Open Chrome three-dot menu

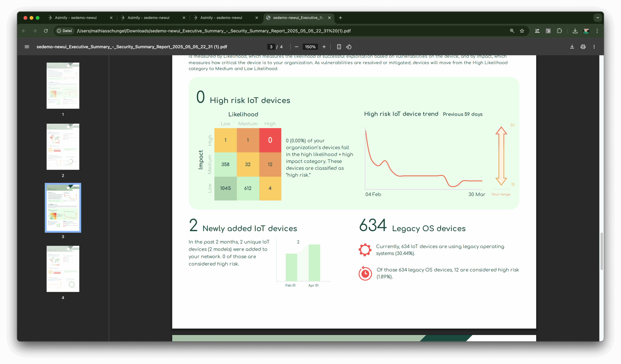(597, 31)
